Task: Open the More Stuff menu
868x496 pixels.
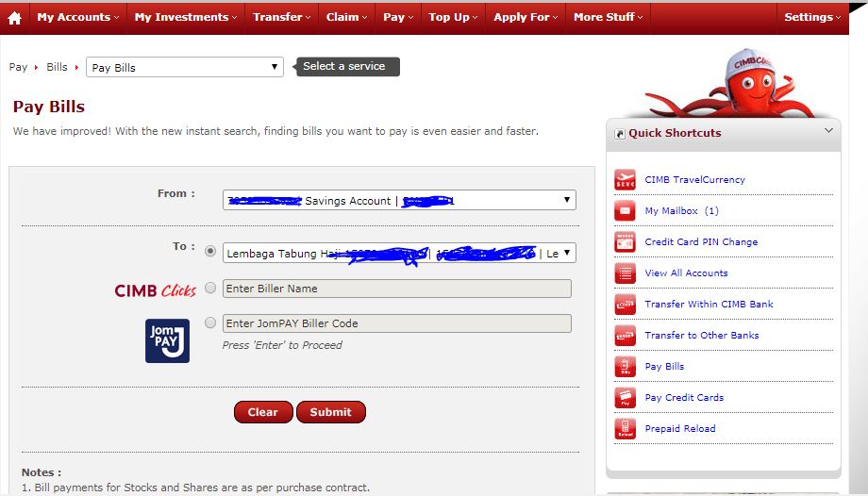Action: (608, 17)
